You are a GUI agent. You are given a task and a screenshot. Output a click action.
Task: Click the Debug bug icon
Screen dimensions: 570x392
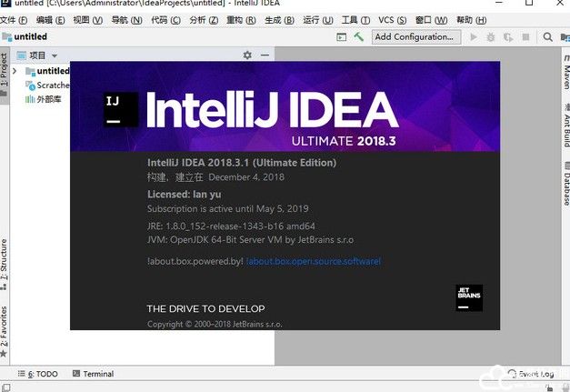(490, 37)
